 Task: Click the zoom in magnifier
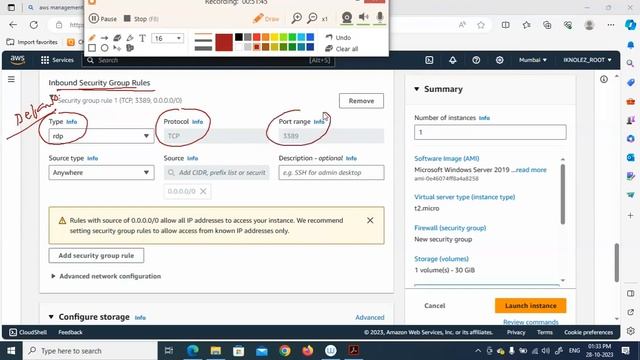tap(297, 18)
